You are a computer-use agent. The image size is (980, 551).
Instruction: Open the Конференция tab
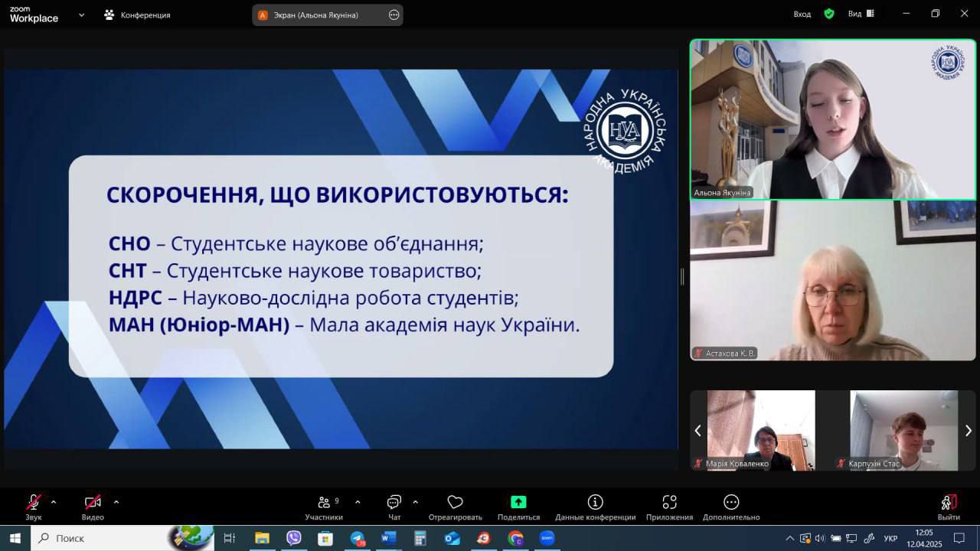(x=138, y=15)
